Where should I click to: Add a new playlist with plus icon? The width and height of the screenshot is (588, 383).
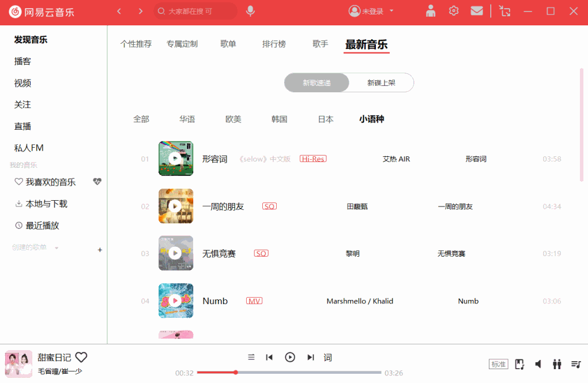click(100, 250)
